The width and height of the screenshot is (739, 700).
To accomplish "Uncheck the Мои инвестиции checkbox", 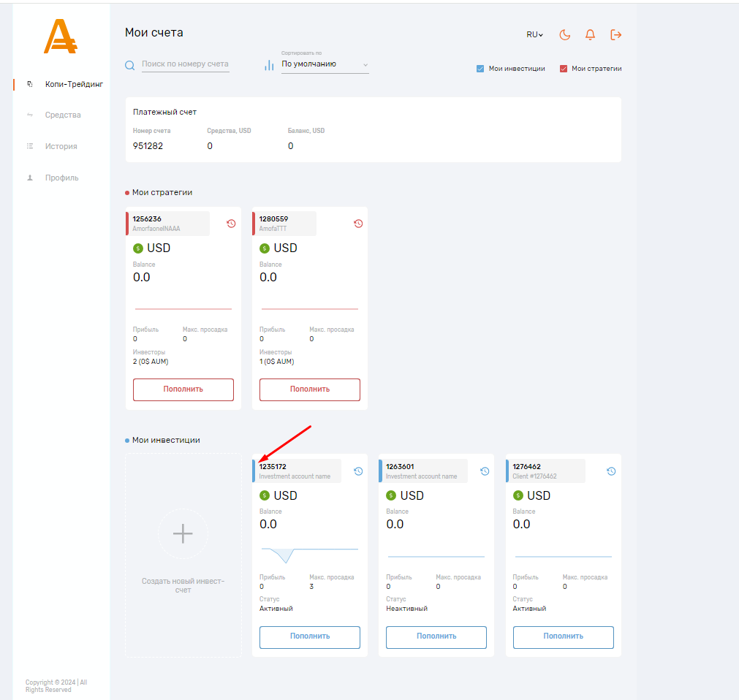I will (x=480, y=69).
